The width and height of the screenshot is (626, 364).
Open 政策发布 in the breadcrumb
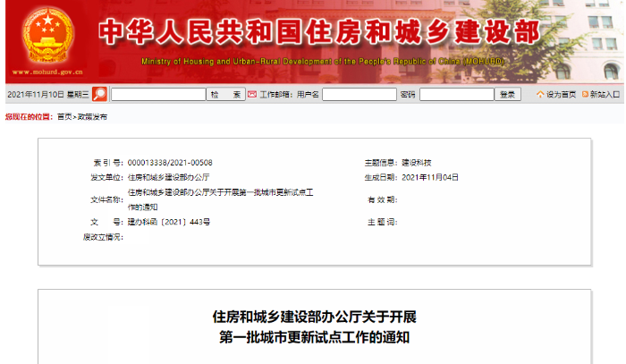[92, 116]
